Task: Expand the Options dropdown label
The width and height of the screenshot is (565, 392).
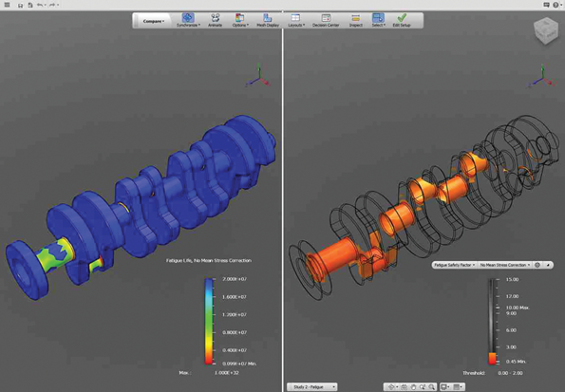Action: pos(240,26)
